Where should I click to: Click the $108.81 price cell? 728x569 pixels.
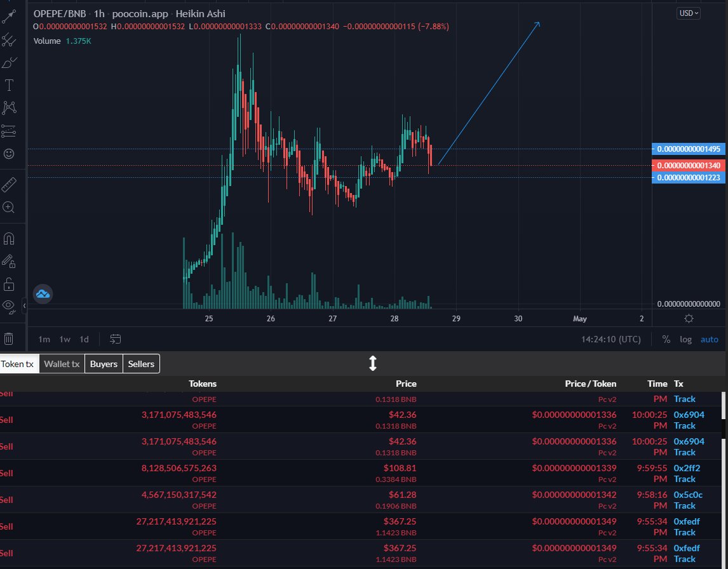(x=400, y=468)
